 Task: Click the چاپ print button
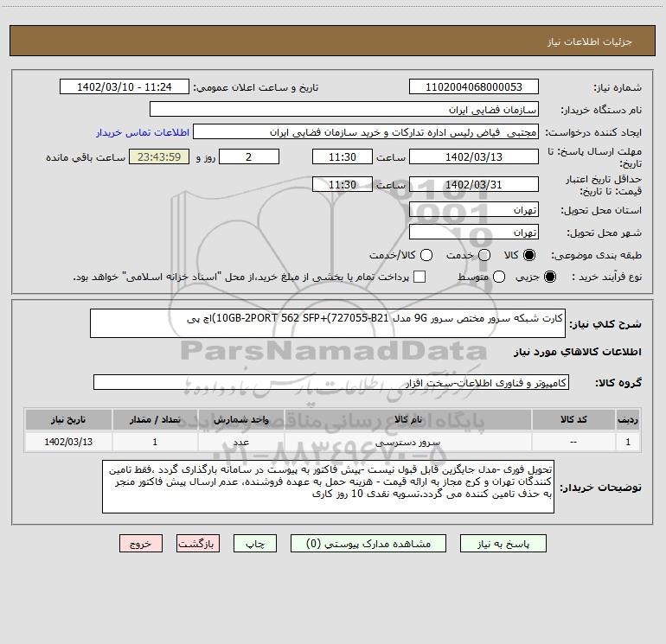coord(255,544)
